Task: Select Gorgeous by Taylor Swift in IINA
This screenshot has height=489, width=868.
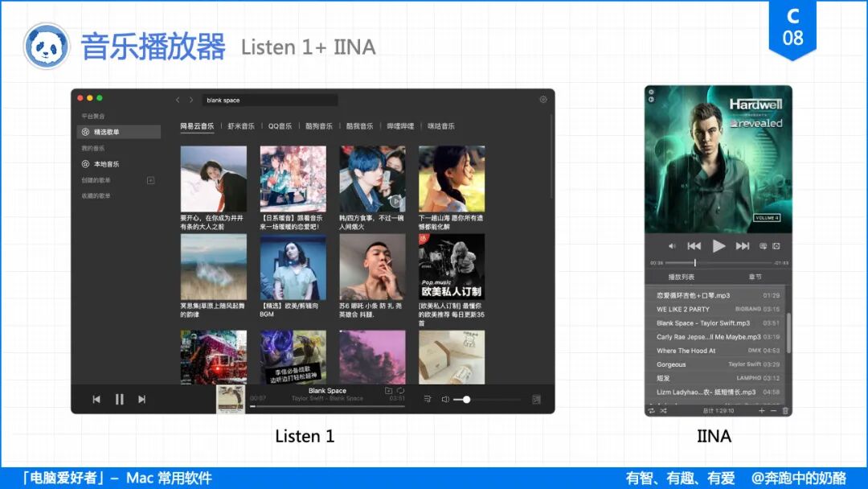Action: pos(718,364)
